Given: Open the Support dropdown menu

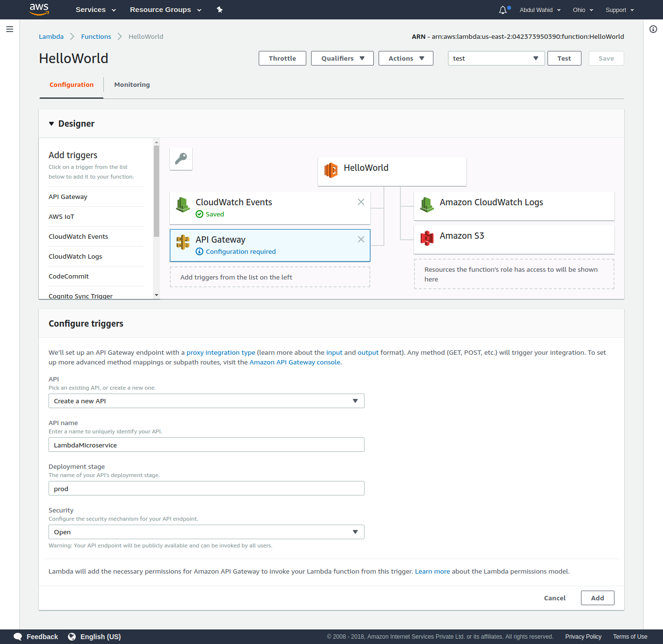Looking at the screenshot, I should [x=620, y=10].
